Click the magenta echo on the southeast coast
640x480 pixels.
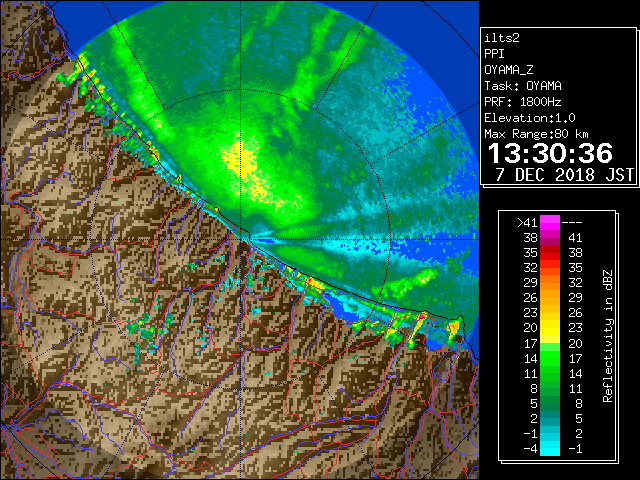tap(422, 316)
